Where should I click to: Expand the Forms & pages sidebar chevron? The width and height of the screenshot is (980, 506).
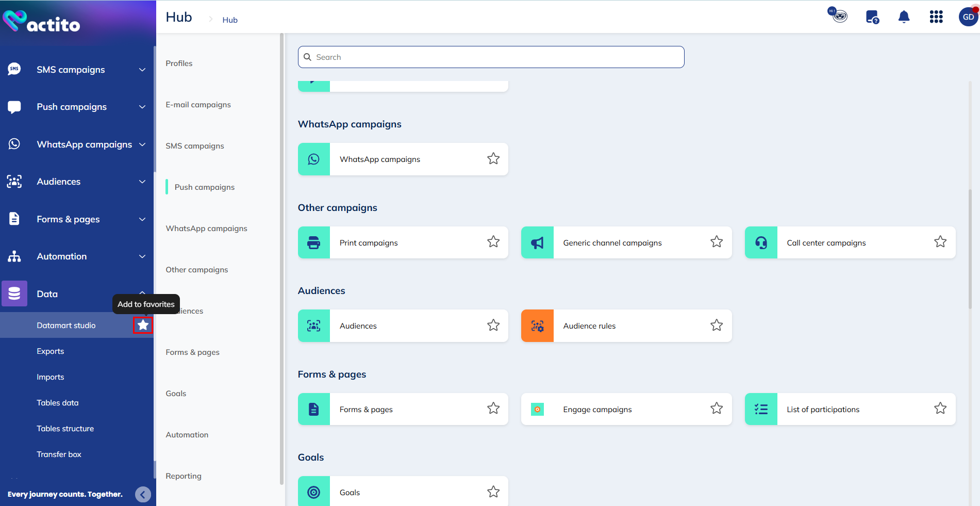coord(142,219)
